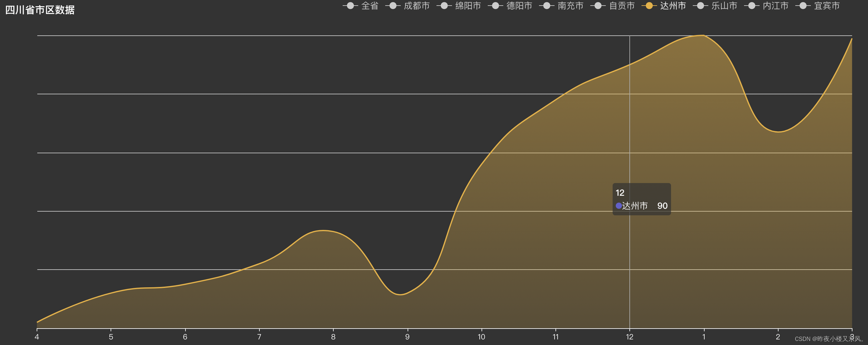Click x-axis label 6
Viewport: 868px width, 345px height.
(185, 337)
